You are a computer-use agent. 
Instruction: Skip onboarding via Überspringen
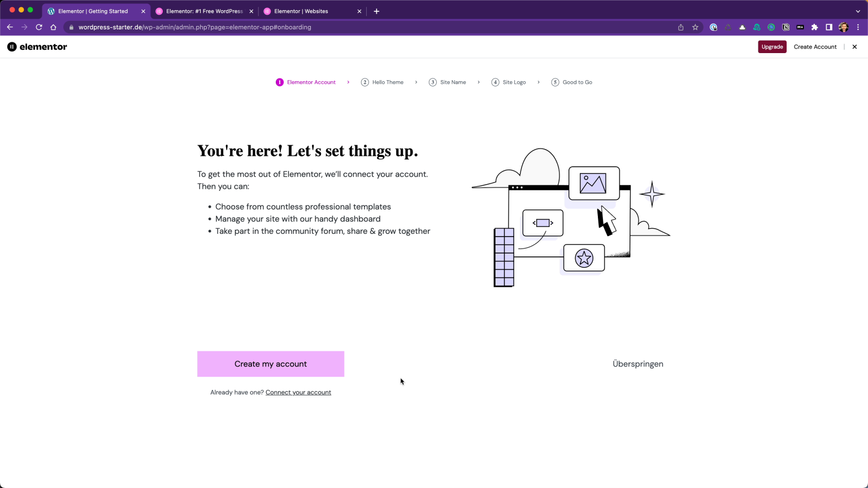[637, 364]
